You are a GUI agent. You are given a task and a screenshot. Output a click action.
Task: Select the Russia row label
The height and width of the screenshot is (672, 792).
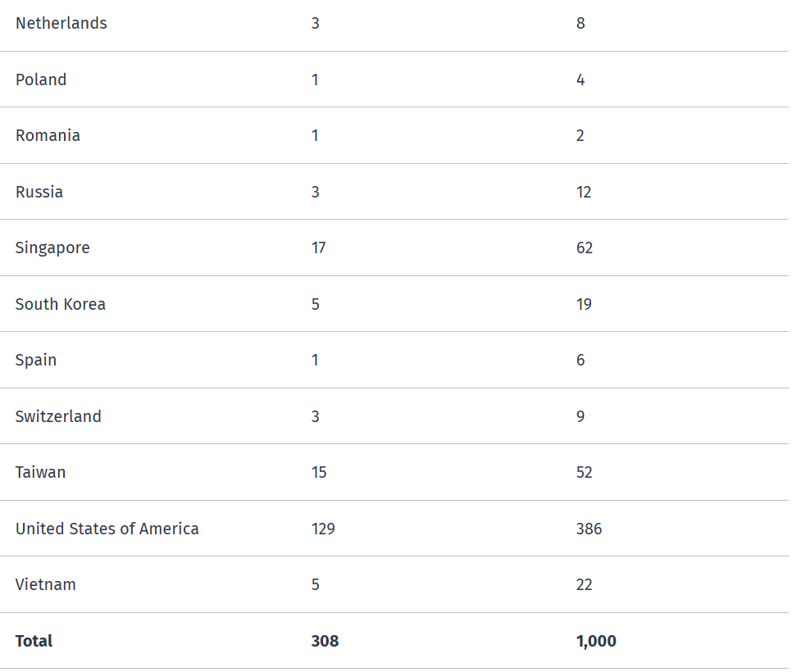(39, 193)
